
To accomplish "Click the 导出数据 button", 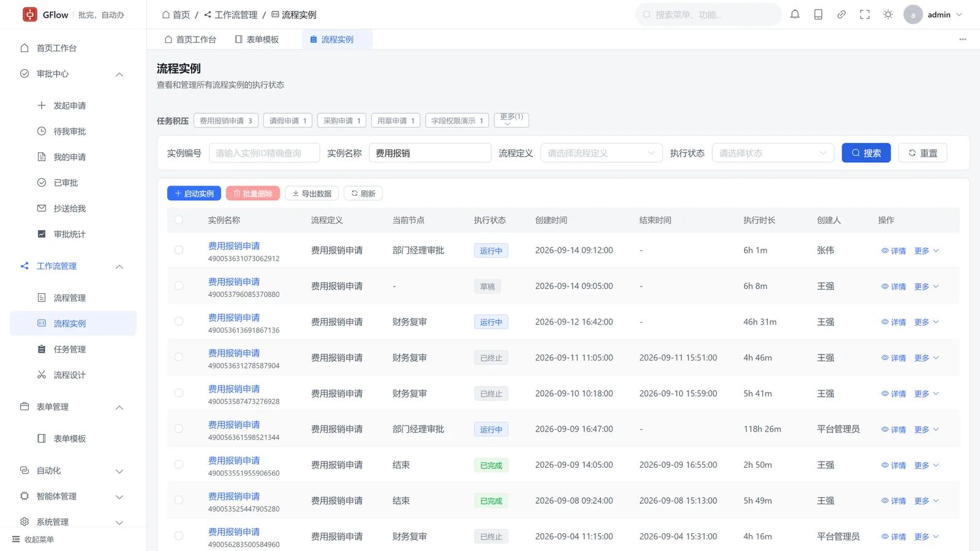I will pyautogui.click(x=312, y=193).
